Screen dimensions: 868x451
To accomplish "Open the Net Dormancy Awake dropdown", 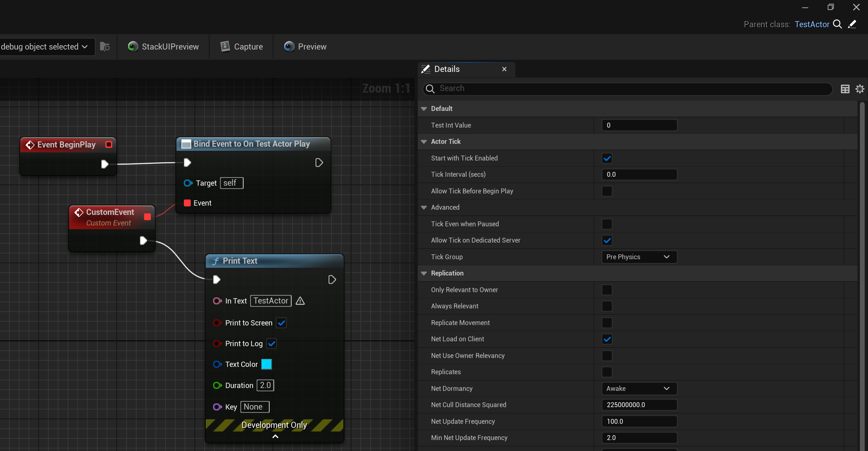I will [x=639, y=389].
